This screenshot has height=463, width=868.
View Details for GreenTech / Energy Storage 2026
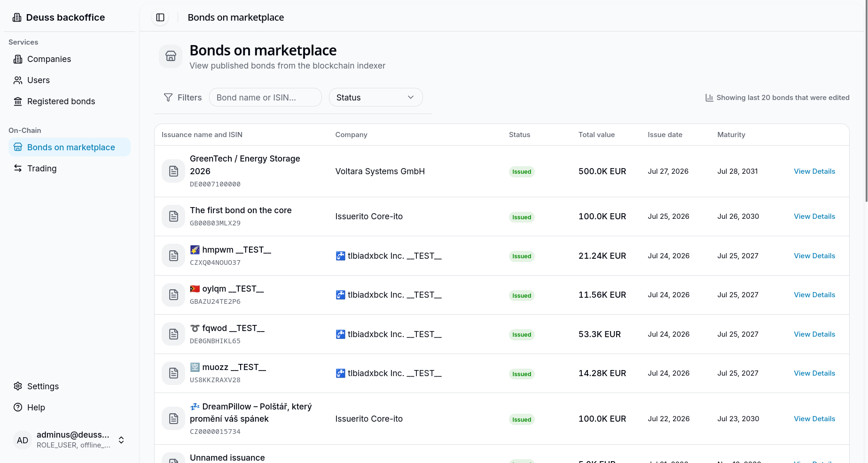click(814, 171)
